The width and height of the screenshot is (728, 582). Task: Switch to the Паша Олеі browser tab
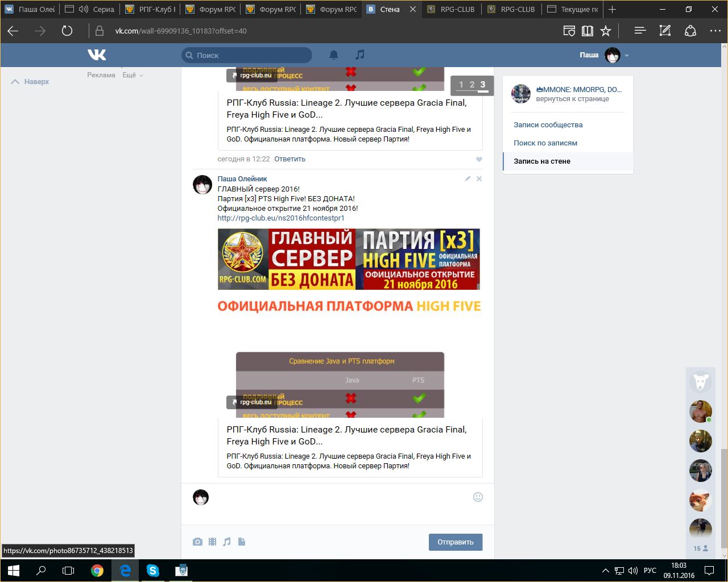point(30,9)
